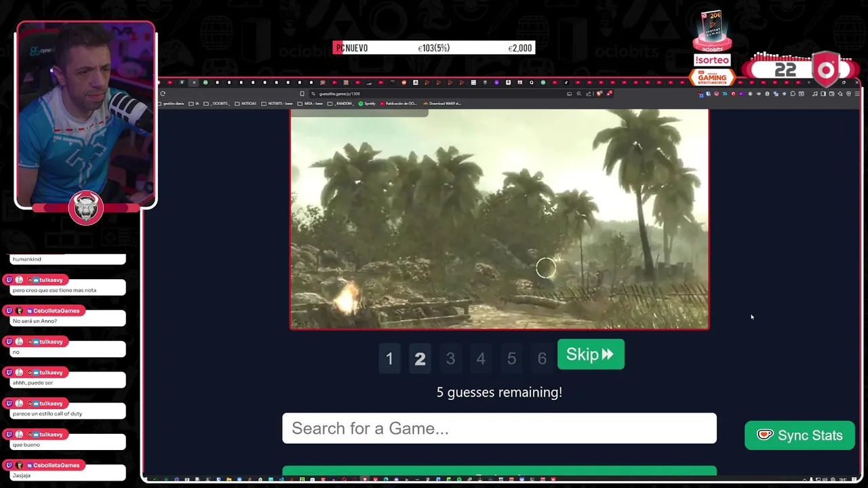868x488 pixels.
Task: Click chat message 'ahhh, puede ser'
Action: click(x=34, y=383)
